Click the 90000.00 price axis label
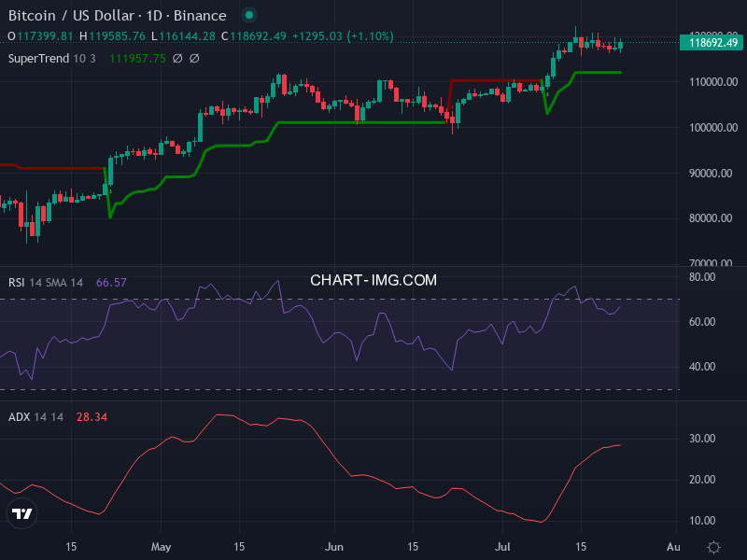747x560 pixels. [x=711, y=174]
